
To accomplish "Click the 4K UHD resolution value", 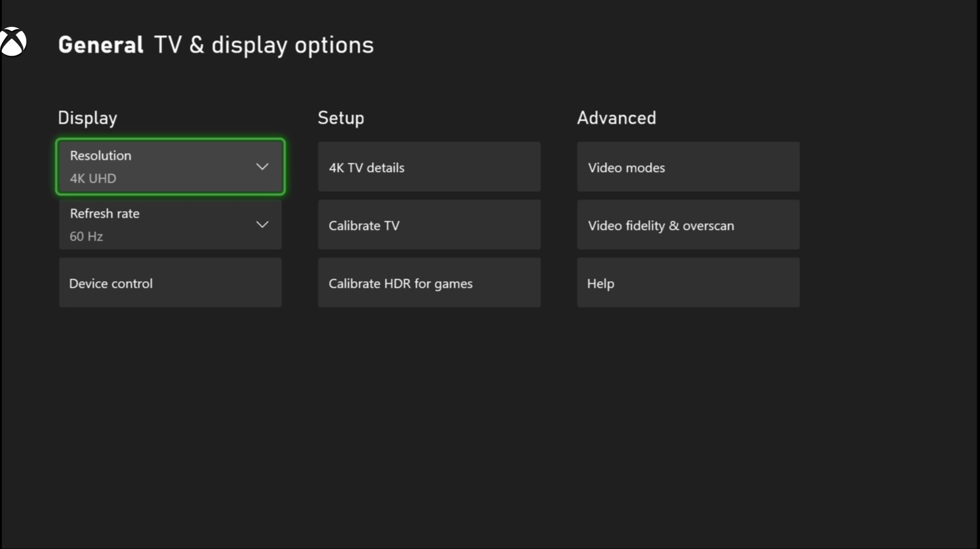I will coord(93,179).
